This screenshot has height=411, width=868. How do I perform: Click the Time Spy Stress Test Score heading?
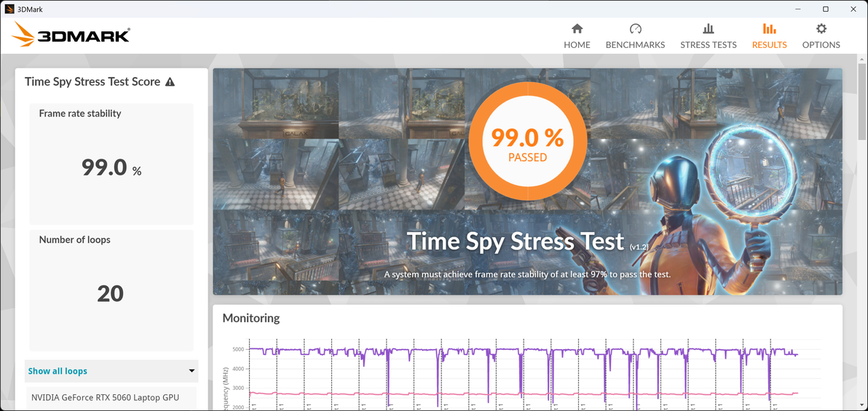coord(92,82)
